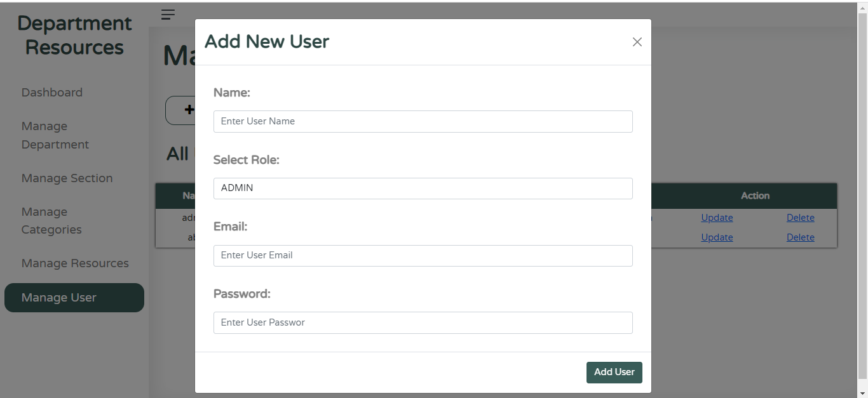Close the Add New User dialog
Image resolution: width=868 pixels, height=398 pixels.
(x=637, y=42)
